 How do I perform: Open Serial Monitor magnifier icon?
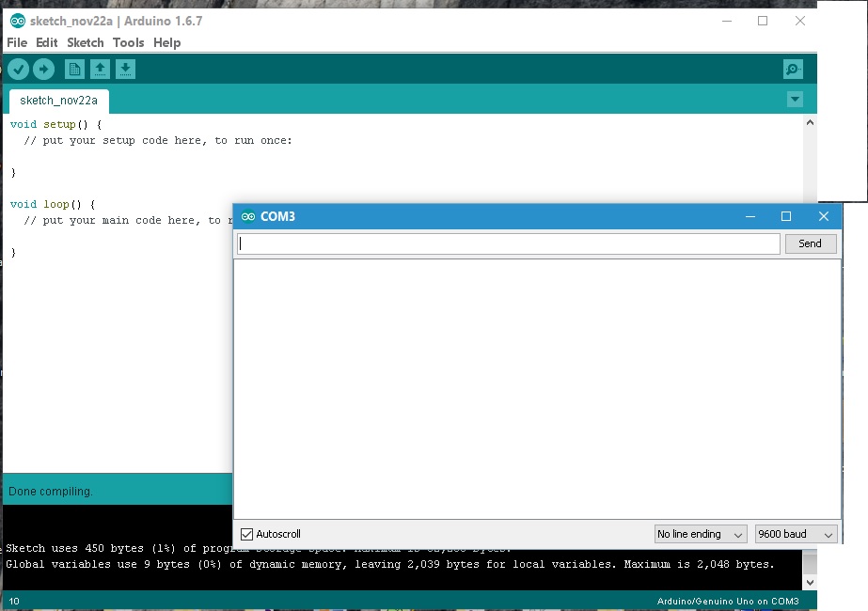pos(793,69)
